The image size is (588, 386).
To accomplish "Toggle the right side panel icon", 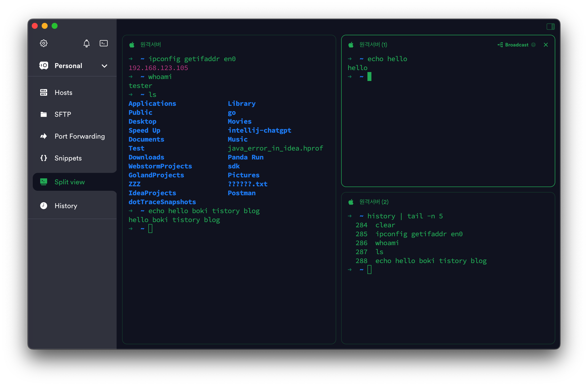I will tap(550, 26).
